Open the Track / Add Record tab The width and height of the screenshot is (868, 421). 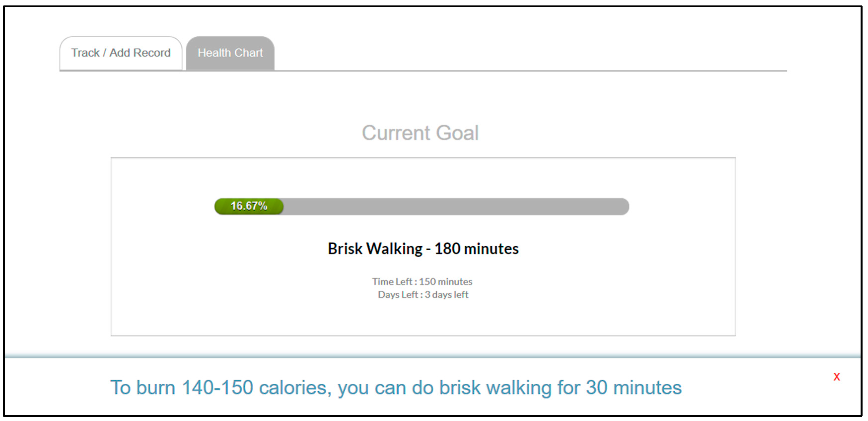coord(121,53)
